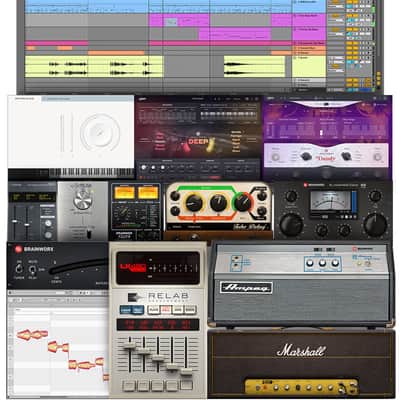Select the small blue-grey clip on the magenta track

(171, 22)
